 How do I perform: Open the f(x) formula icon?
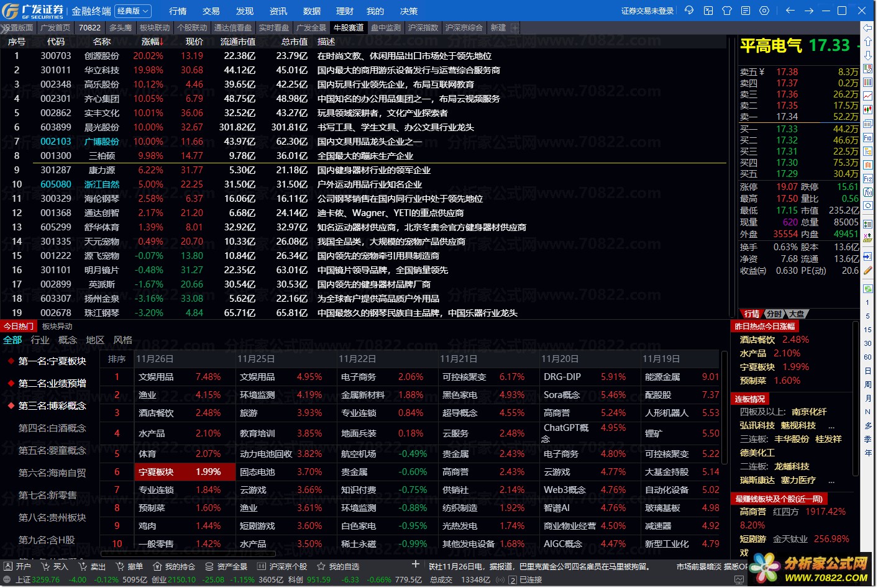tap(868, 192)
